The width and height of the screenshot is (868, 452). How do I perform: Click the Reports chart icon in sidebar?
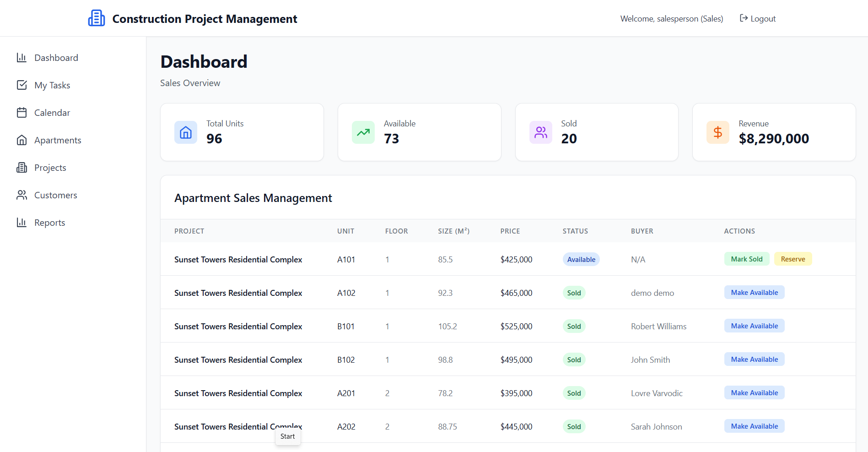point(22,223)
